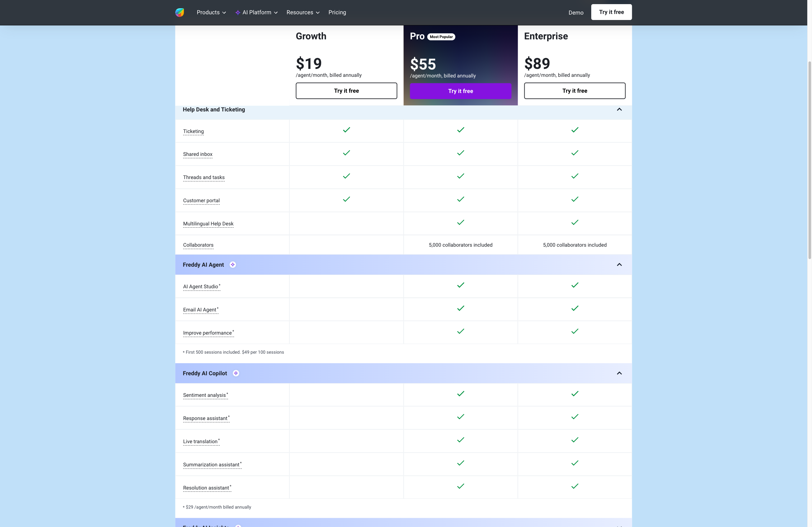Viewport: 812px width, 527px height.
Task: Click the '$29 /agent/month billed annually' footnote
Action: click(x=217, y=507)
